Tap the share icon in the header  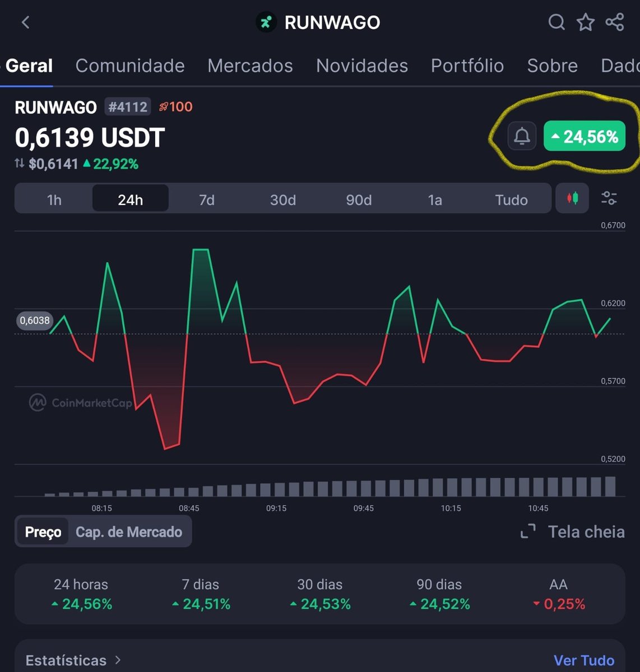tap(615, 22)
